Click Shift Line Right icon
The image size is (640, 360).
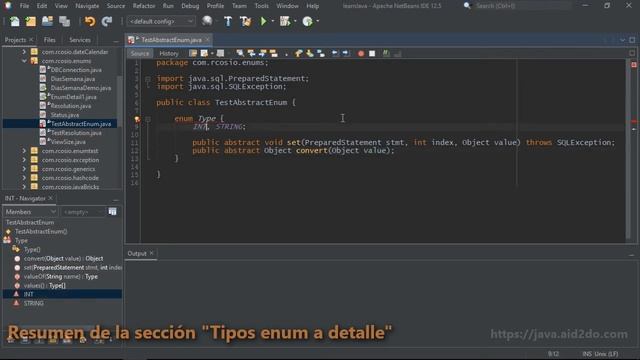coord(346,53)
